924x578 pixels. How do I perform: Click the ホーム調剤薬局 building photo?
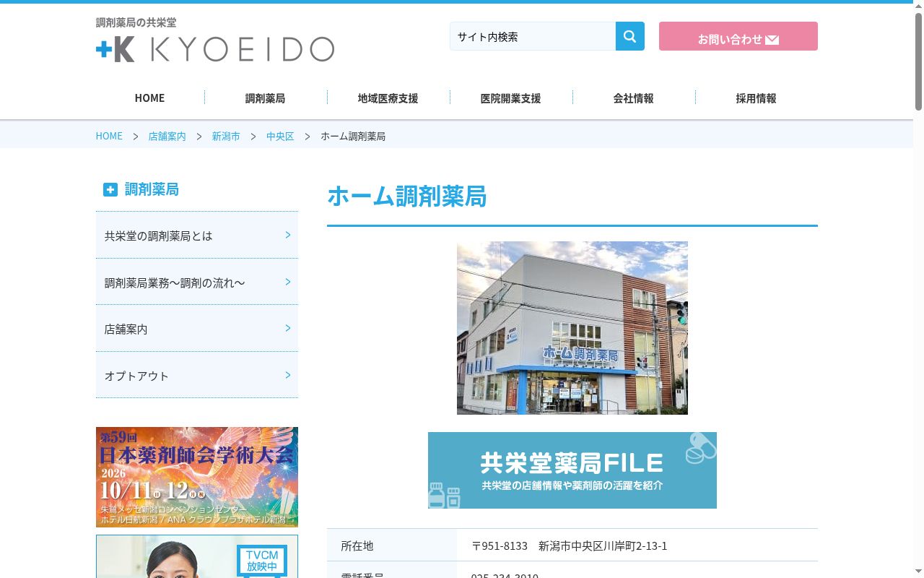572,328
